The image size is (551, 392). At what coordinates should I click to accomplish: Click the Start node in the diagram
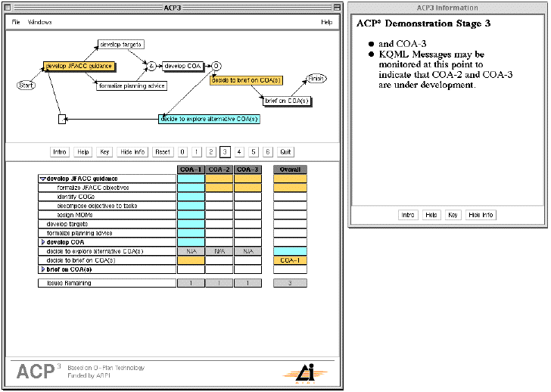click(26, 85)
